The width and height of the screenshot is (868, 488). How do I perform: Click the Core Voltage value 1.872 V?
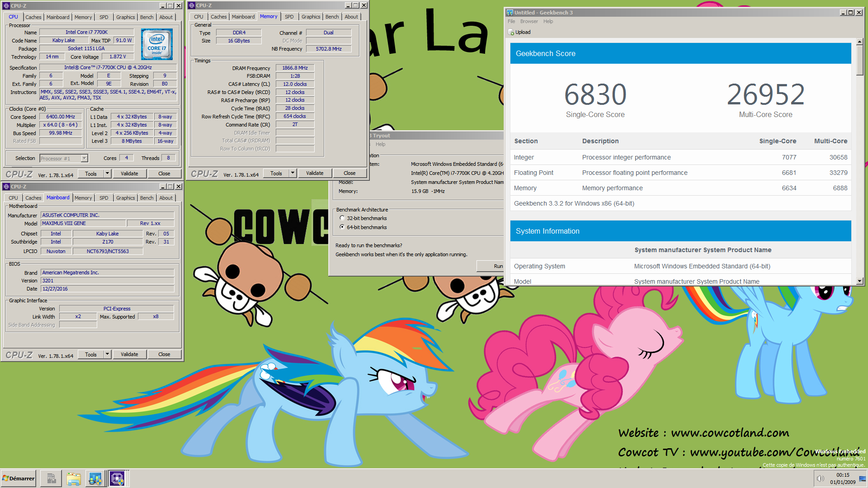(x=118, y=57)
